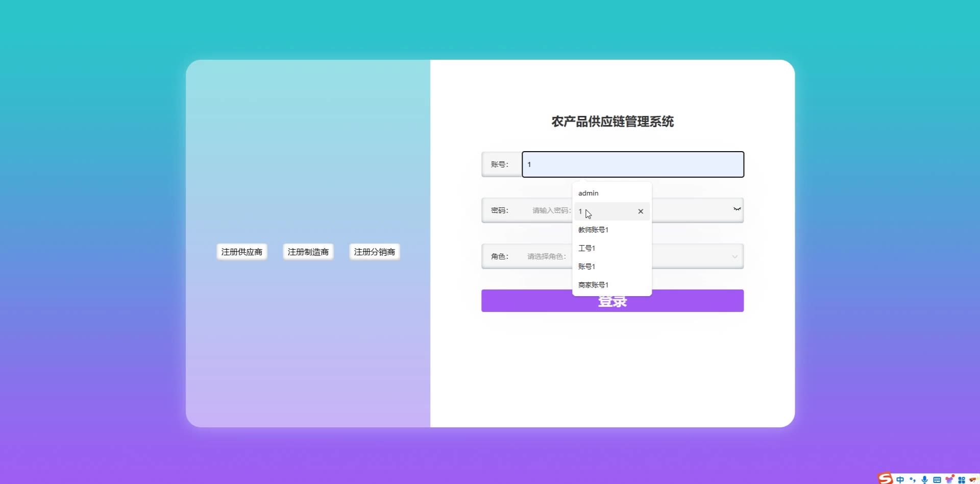This screenshot has width=980, height=484.
Task: Open the 注册制造商 registration button
Action: (308, 252)
